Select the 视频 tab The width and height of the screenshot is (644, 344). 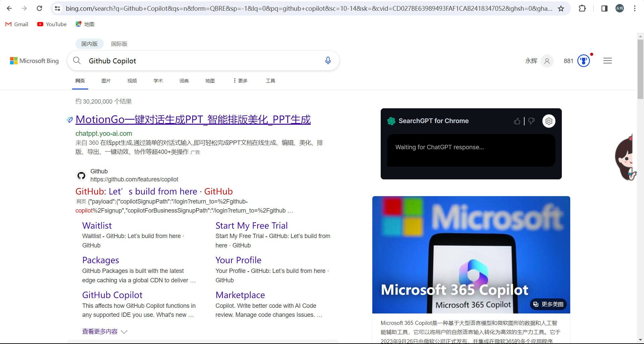click(132, 81)
